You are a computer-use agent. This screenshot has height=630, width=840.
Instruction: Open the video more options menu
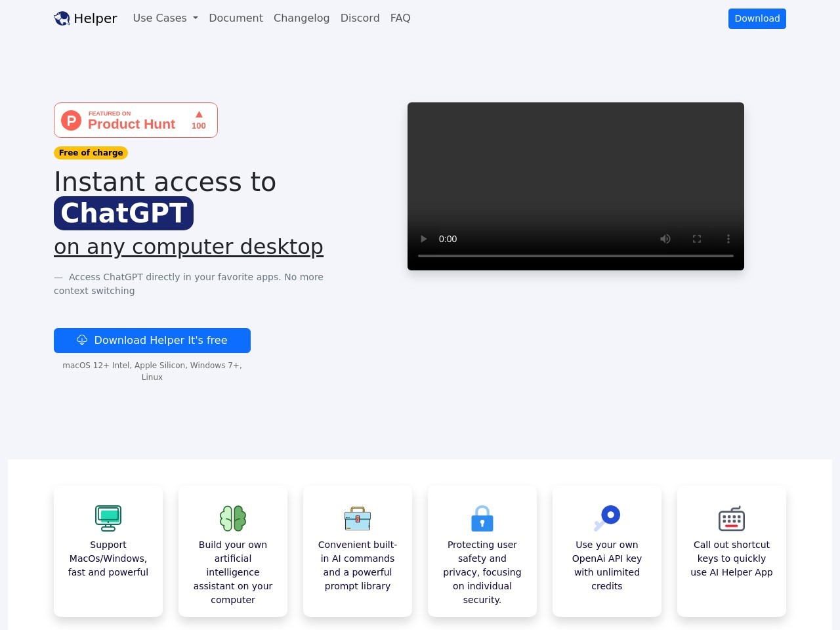728,239
